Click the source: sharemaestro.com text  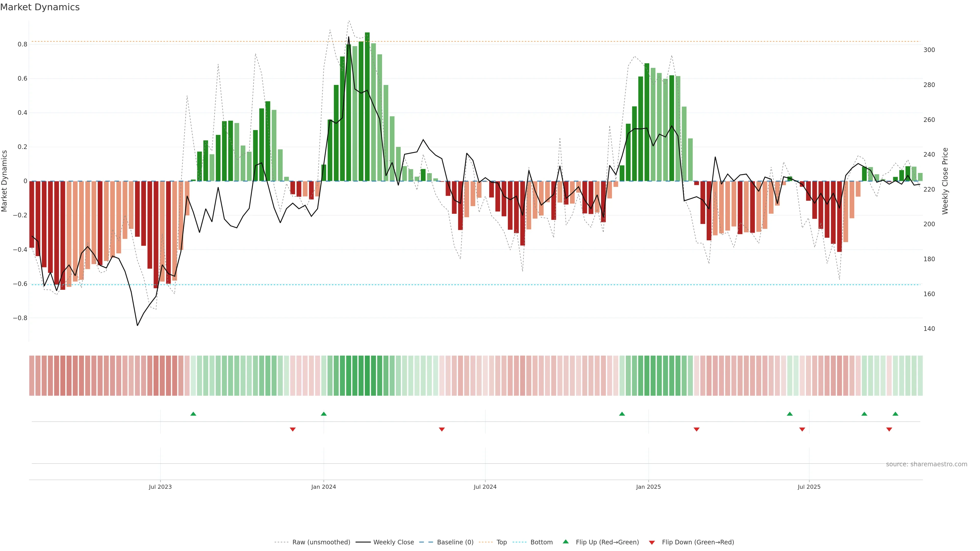coord(926,464)
